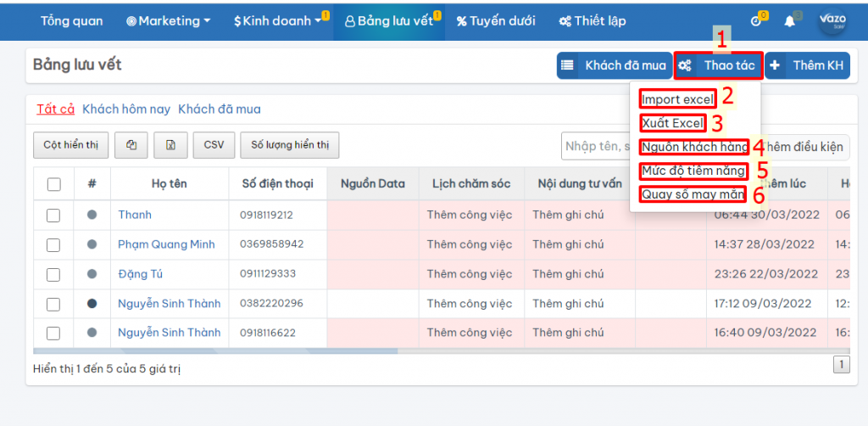Click Thêm ghi chú for 0382220296 row
Image resolution: width=868 pixels, height=426 pixels.
click(x=568, y=304)
